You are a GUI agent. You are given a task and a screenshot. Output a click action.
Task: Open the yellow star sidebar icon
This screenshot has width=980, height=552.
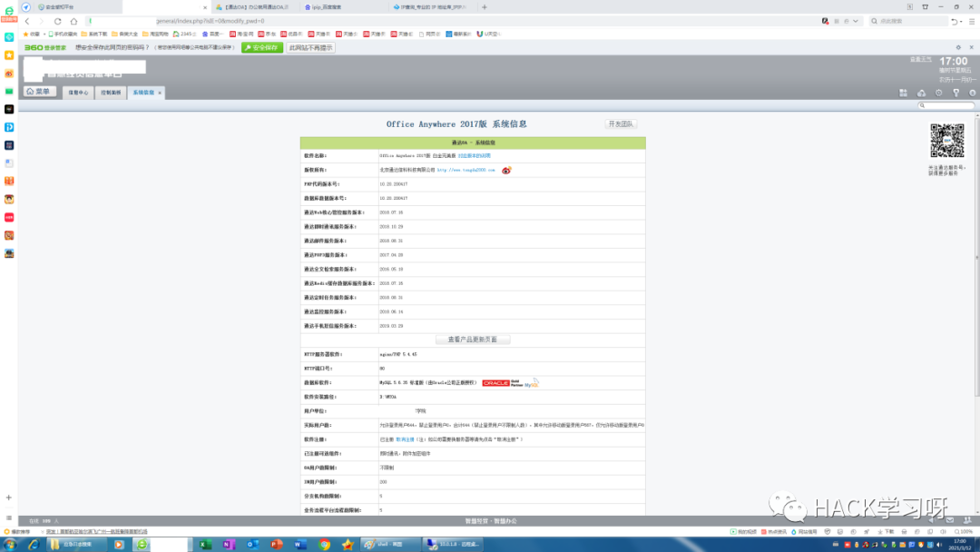click(9, 55)
